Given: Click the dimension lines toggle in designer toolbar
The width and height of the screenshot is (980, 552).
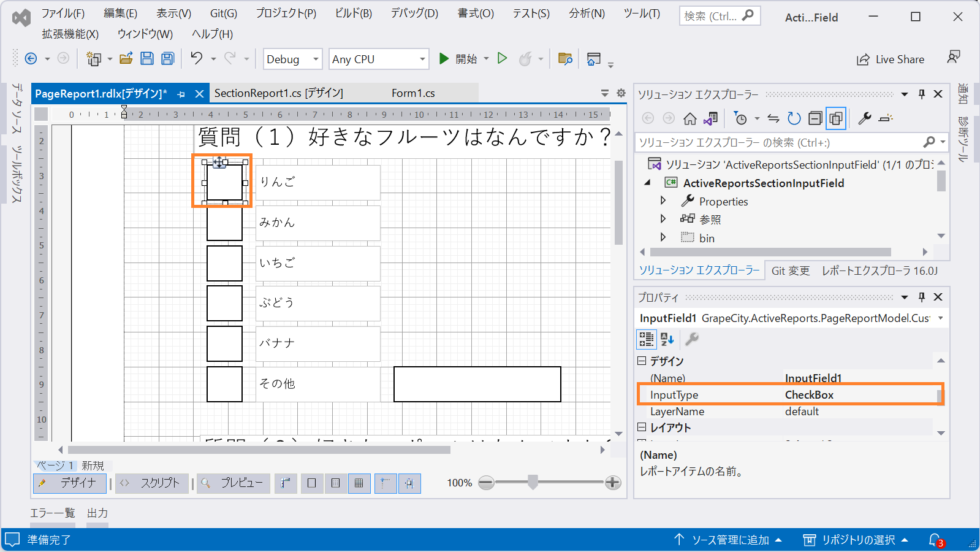Looking at the screenshot, I should pos(286,483).
